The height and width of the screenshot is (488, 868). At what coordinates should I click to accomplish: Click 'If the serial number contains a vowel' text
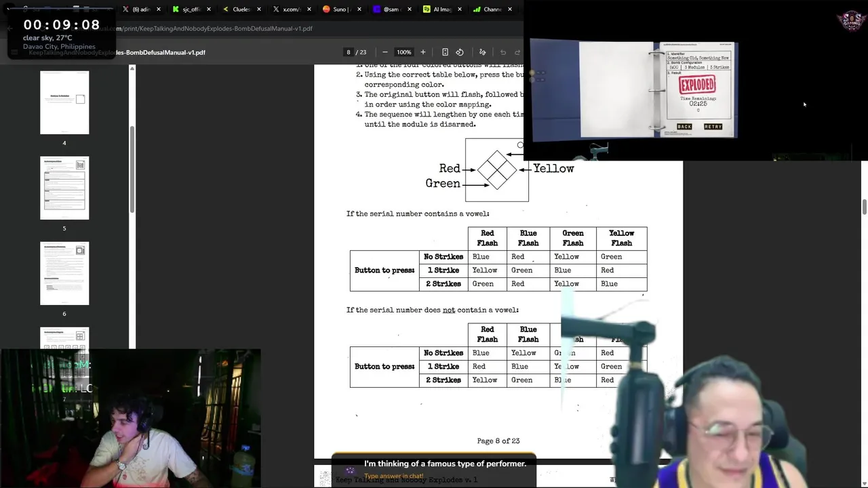tap(418, 213)
